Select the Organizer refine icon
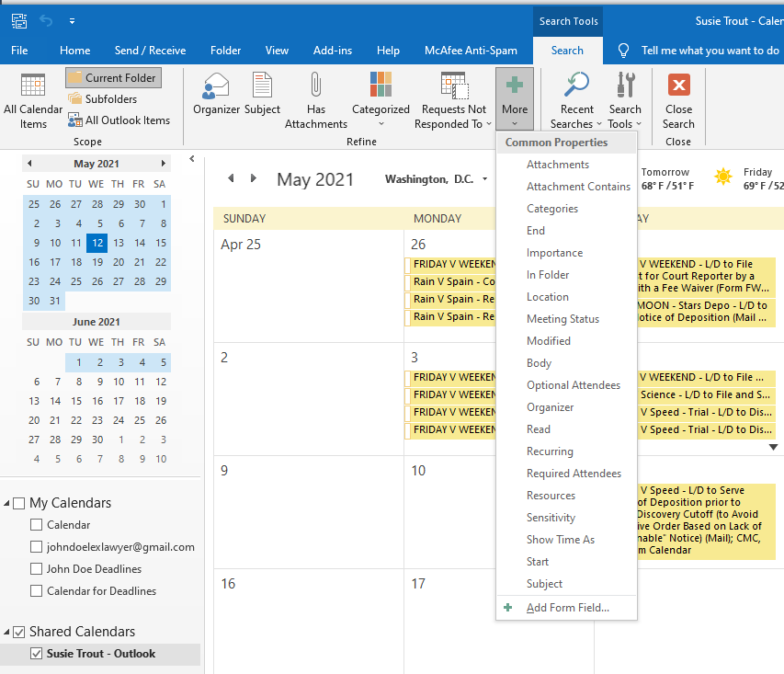784x674 pixels. point(216,86)
